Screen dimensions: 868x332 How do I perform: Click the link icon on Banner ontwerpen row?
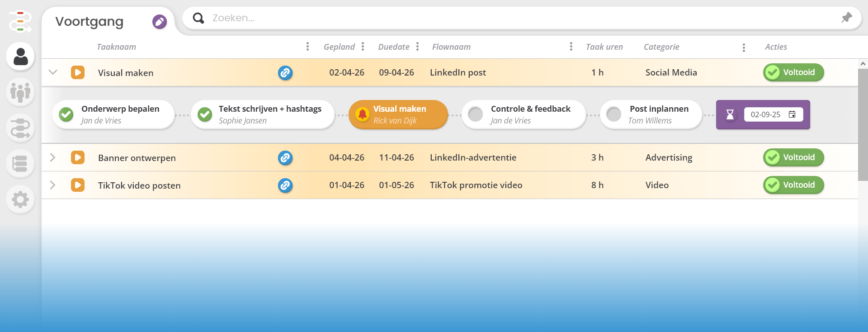(285, 158)
